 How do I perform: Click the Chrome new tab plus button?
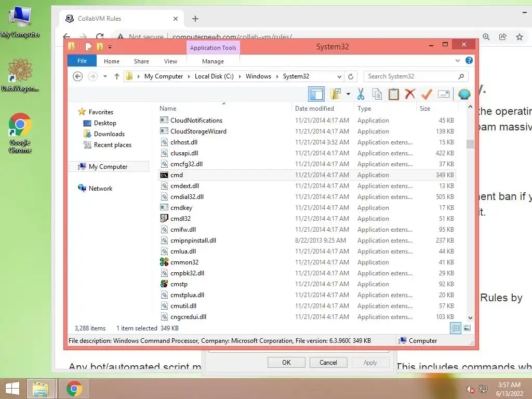pos(195,19)
